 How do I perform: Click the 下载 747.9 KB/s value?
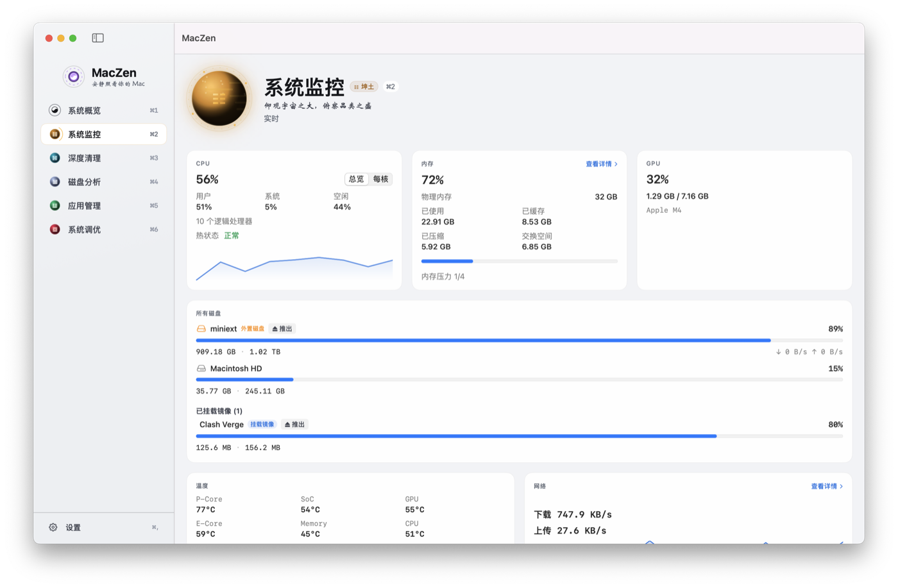573,515
